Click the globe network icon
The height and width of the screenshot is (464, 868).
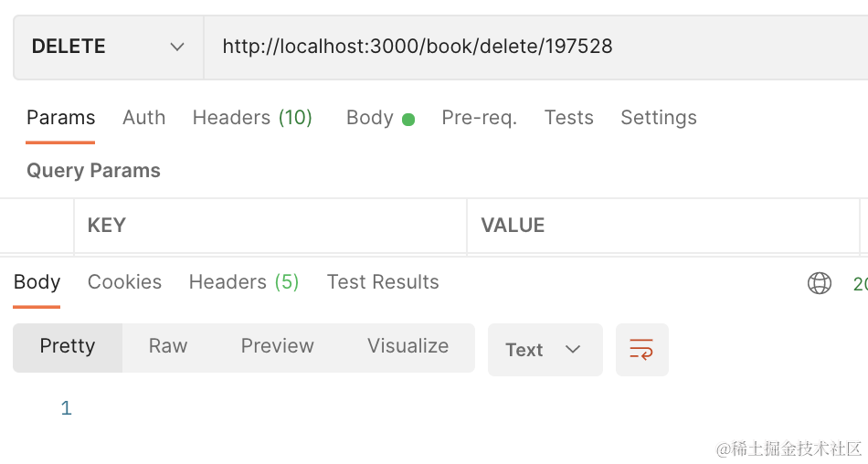click(820, 283)
